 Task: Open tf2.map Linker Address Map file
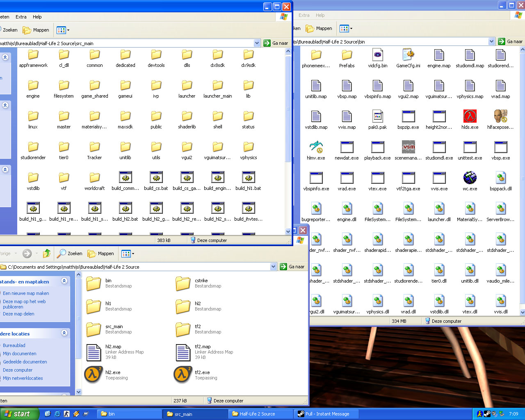coord(183,352)
